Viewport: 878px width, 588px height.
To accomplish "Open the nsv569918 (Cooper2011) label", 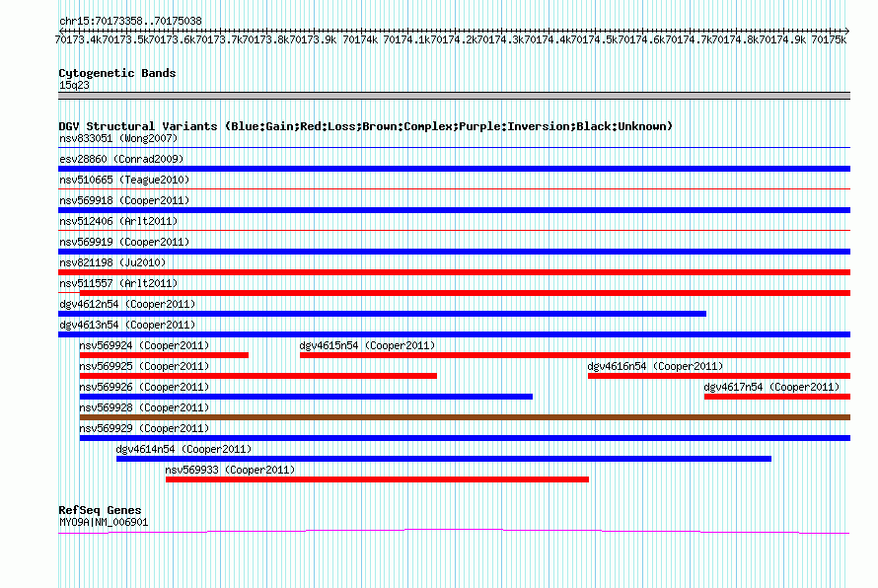I will coord(124,200).
